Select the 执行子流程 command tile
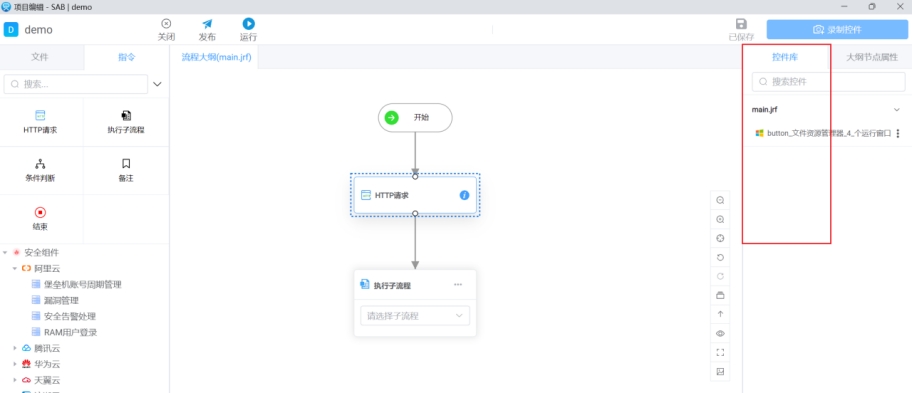The height and width of the screenshot is (393, 912). [x=126, y=122]
